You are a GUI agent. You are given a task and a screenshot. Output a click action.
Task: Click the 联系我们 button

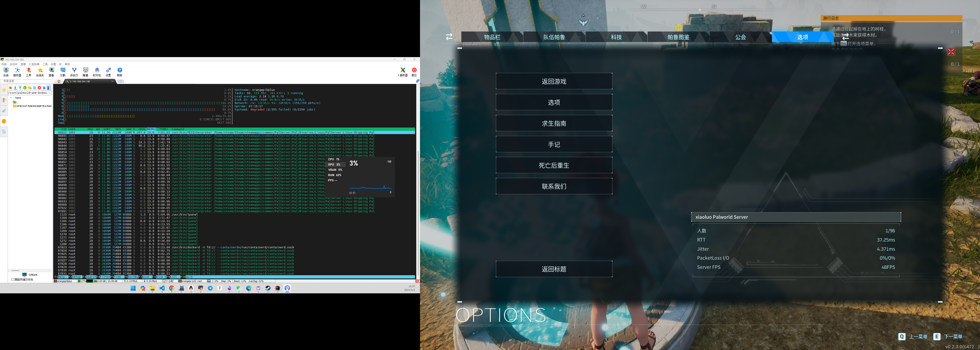pyautogui.click(x=554, y=186)
